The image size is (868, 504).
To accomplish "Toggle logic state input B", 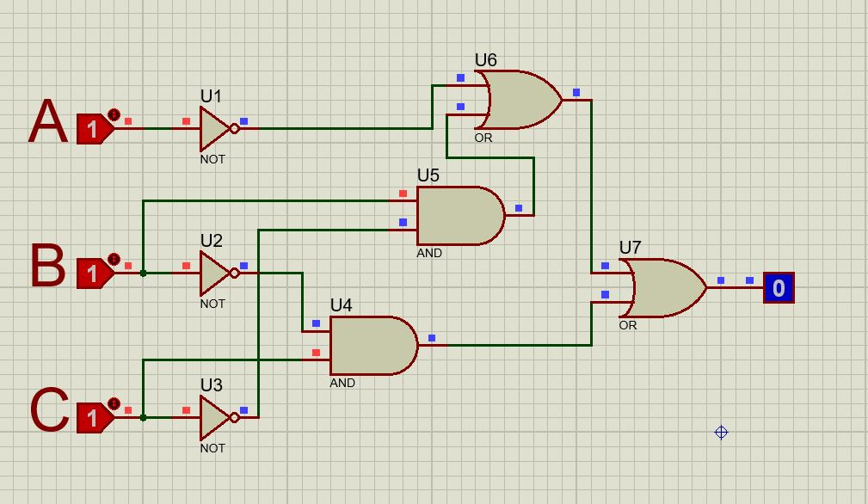I will point(95,274).
